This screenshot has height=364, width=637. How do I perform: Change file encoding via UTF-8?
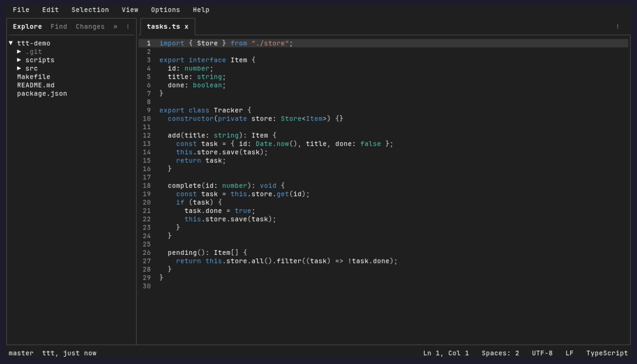point(542,353)
